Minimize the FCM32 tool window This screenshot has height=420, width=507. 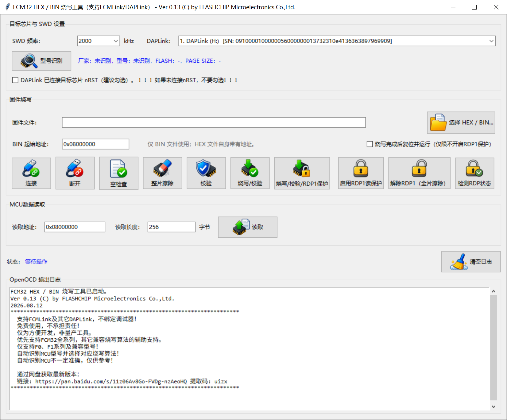point(453,7)
